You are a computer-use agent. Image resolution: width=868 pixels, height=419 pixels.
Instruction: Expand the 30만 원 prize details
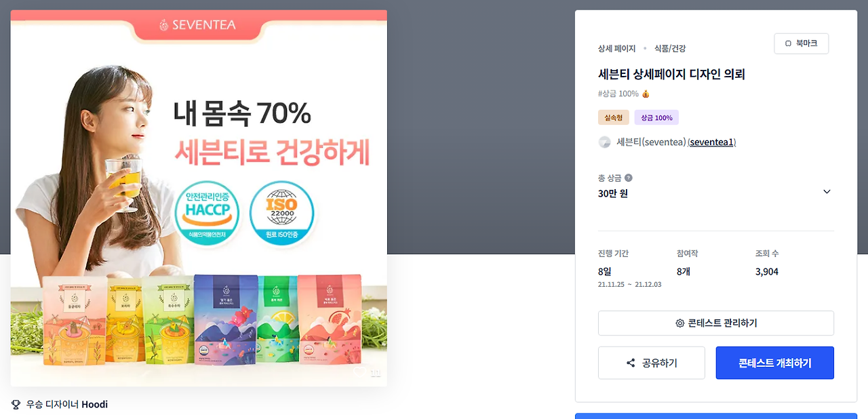tap(715, 193)
